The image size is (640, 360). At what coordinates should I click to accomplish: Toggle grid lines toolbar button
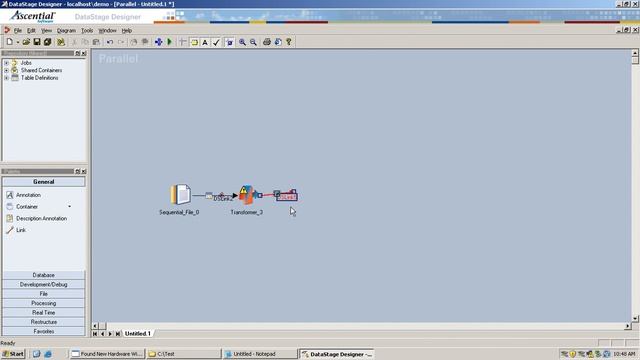coord(183,42)
